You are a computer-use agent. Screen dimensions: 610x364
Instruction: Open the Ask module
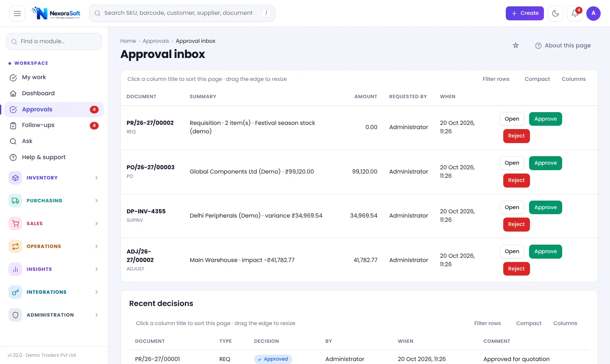click(54, 141)
